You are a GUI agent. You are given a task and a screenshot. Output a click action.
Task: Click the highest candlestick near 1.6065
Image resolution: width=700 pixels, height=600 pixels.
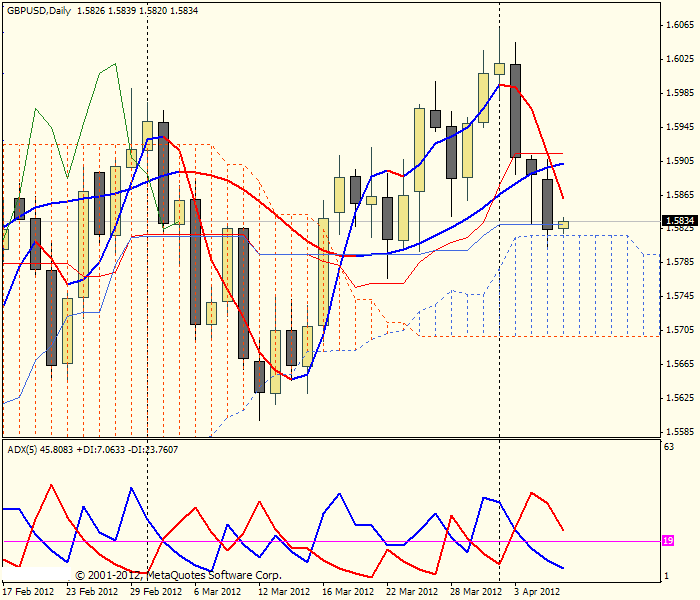[499, 69]
